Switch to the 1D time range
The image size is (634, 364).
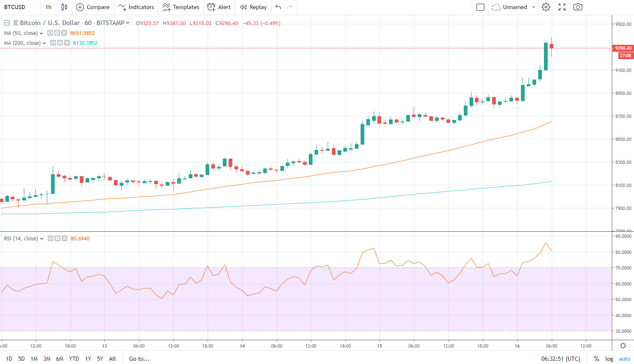click(x=9, y=358)
